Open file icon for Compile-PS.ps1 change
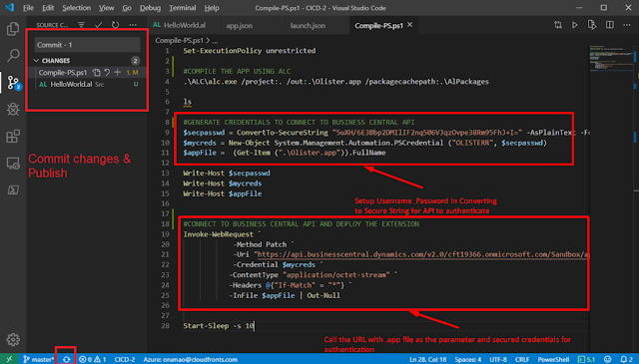The height and width of the screenshot is (364, 639). 96,73
